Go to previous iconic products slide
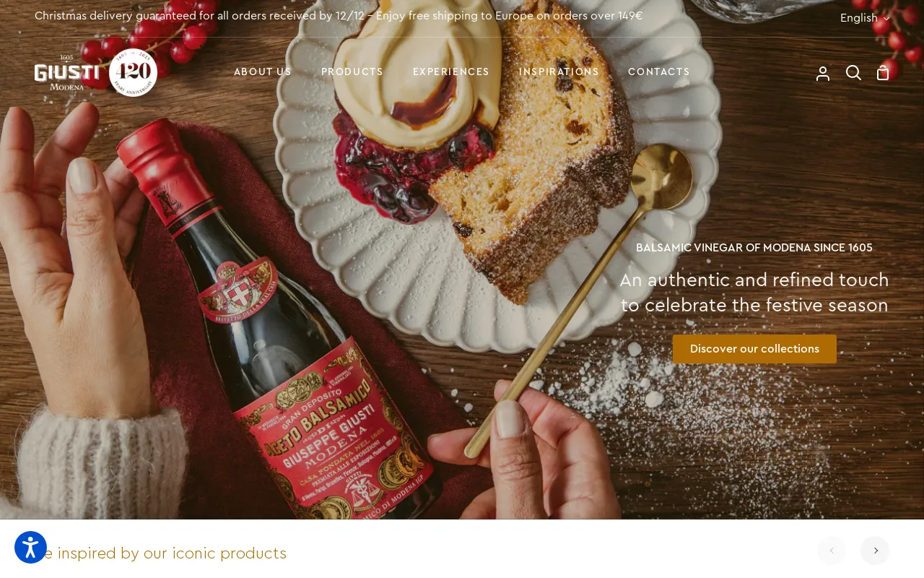The image size is (924, 578). pyautogui.click(x=832, y=551)
